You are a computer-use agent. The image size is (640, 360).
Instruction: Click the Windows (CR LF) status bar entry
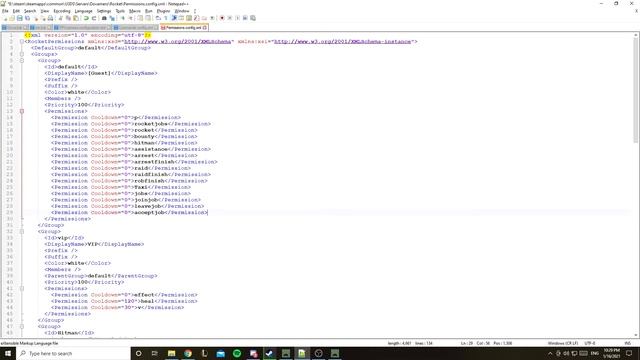563,343
